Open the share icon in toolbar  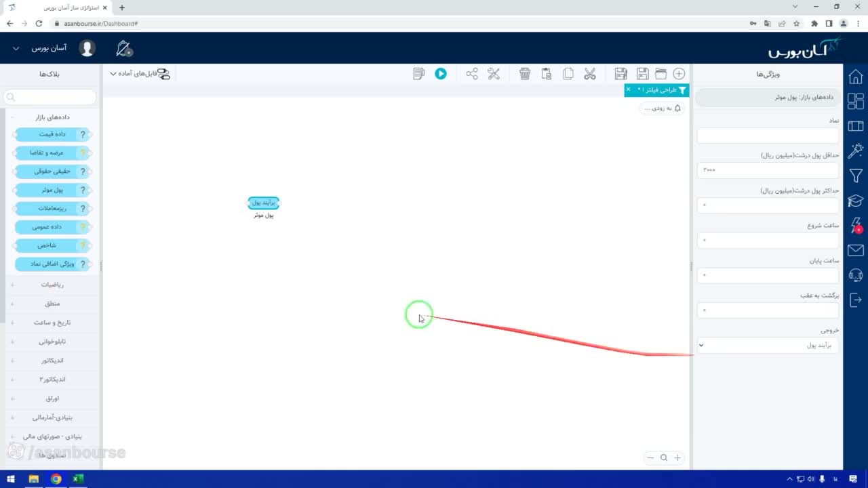click(472, 73)
